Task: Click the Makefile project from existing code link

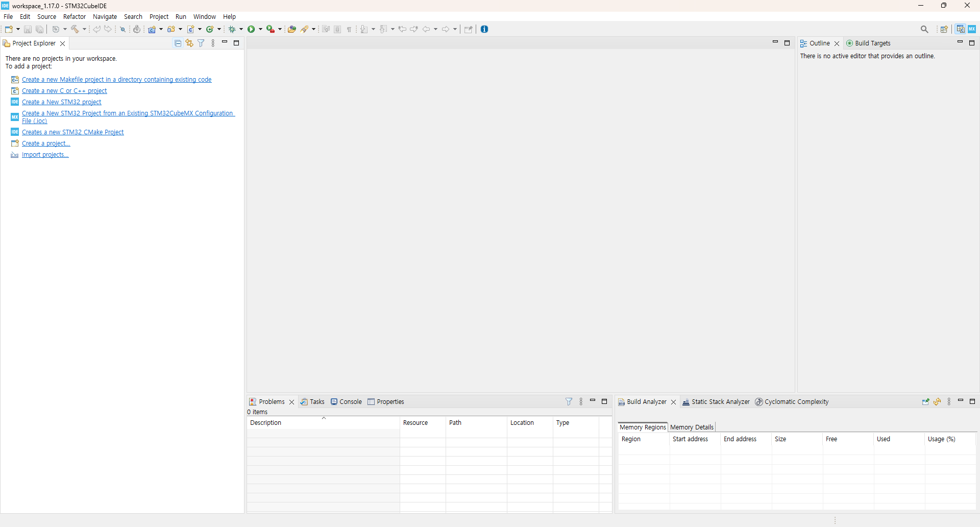Action: coord(117,80)
